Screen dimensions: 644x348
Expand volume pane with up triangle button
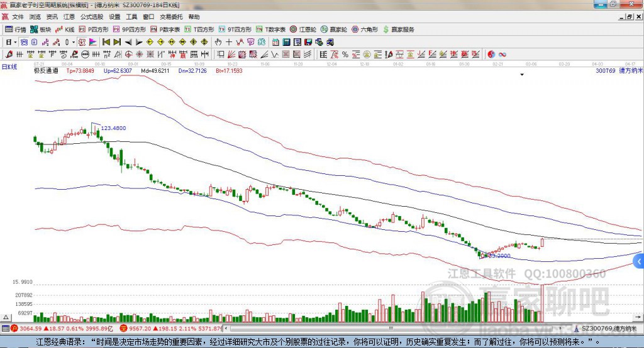[6, 317]
